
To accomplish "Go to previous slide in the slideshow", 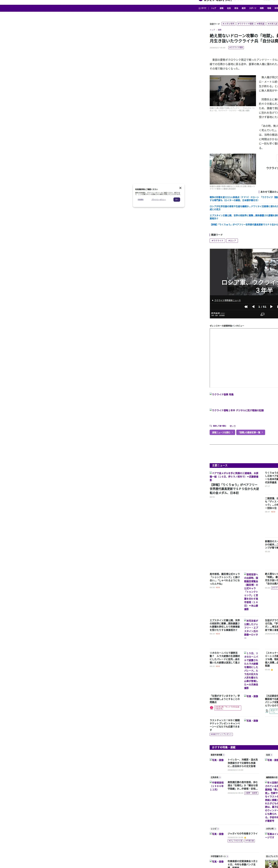I will click(x=253, y=307).
